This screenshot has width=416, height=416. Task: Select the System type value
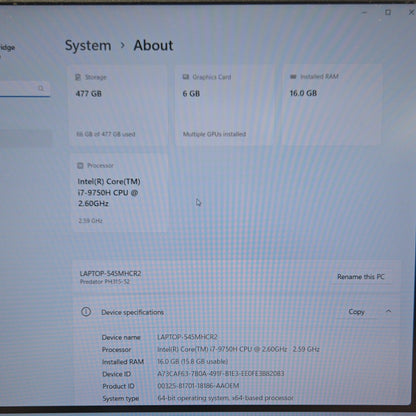click(x=225, y=398)
